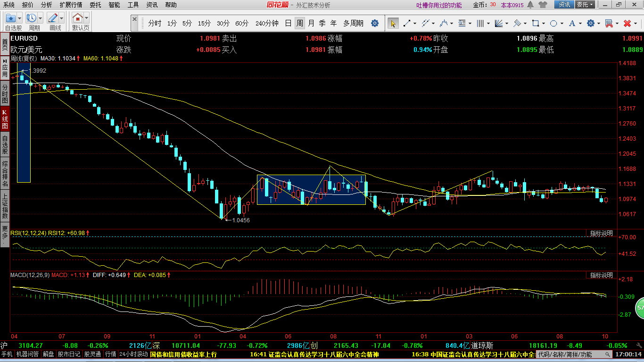This screenshot has height=362, width=644.
Task: Select the wave pattern drawing tool
Action: click(443, 23)
